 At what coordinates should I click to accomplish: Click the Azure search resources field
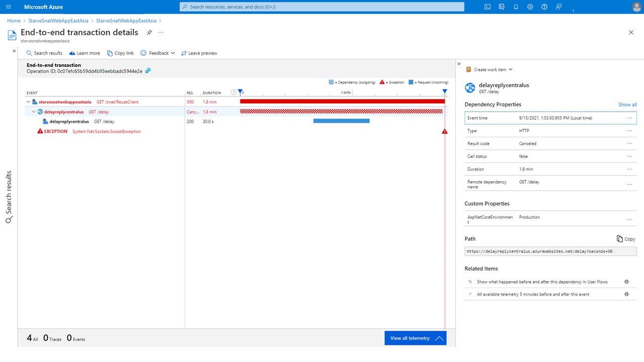pyautogui.click(x=322, y=7)
